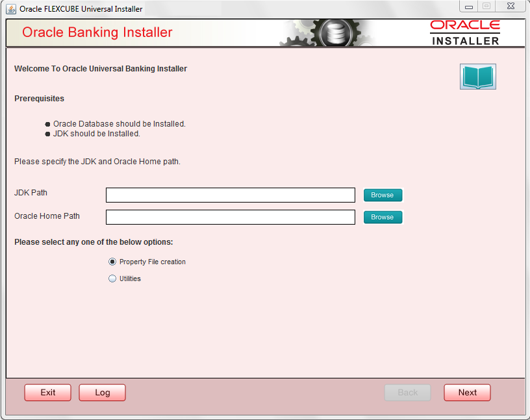Click 'Please select any one of the below options:' text
The height and width of the screenshot is (420, 530).
(x=94, y=242)
